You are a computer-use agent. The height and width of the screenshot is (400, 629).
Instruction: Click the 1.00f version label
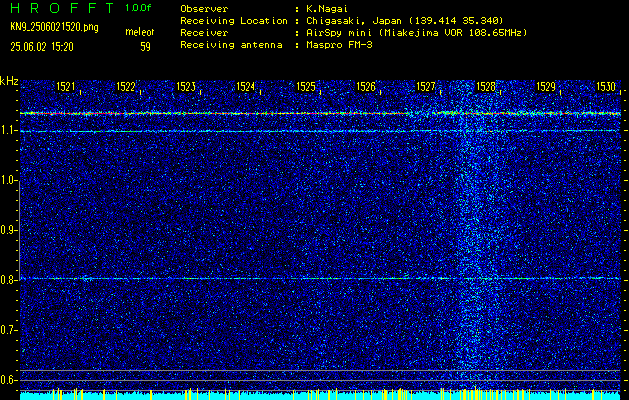[x=138, y=8]
